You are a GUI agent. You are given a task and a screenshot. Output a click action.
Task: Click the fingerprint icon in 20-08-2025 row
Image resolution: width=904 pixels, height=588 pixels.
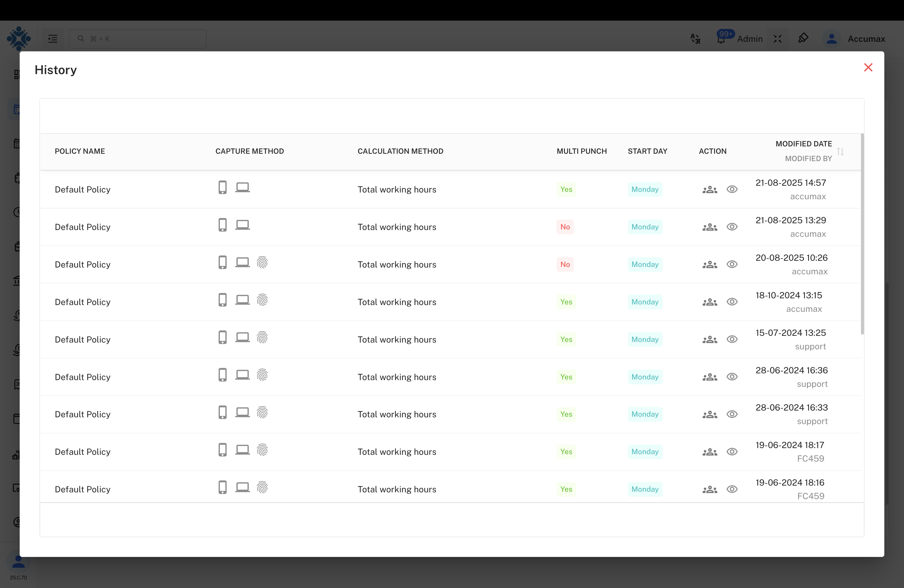pos(262,262)
